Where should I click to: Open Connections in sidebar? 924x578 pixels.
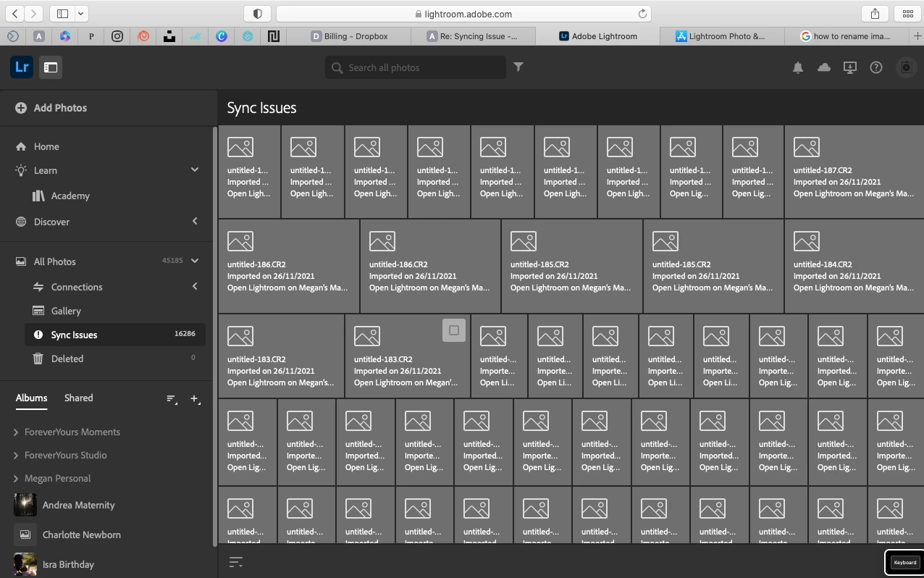(77, 287)
